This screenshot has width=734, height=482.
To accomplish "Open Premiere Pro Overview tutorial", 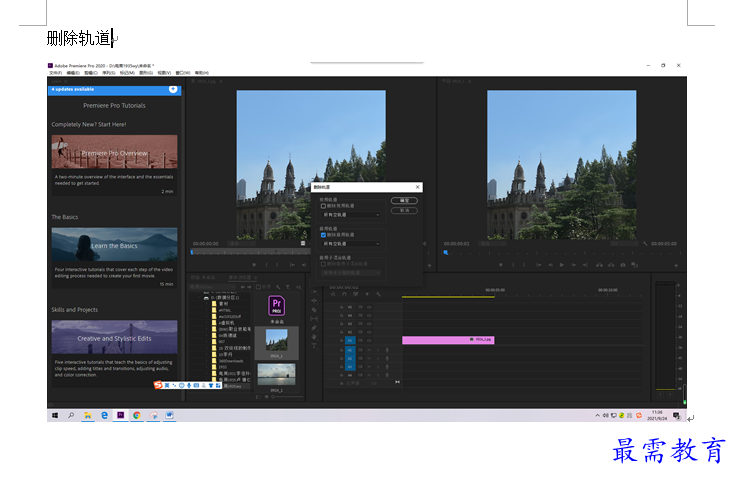I will tap(115, 152).
